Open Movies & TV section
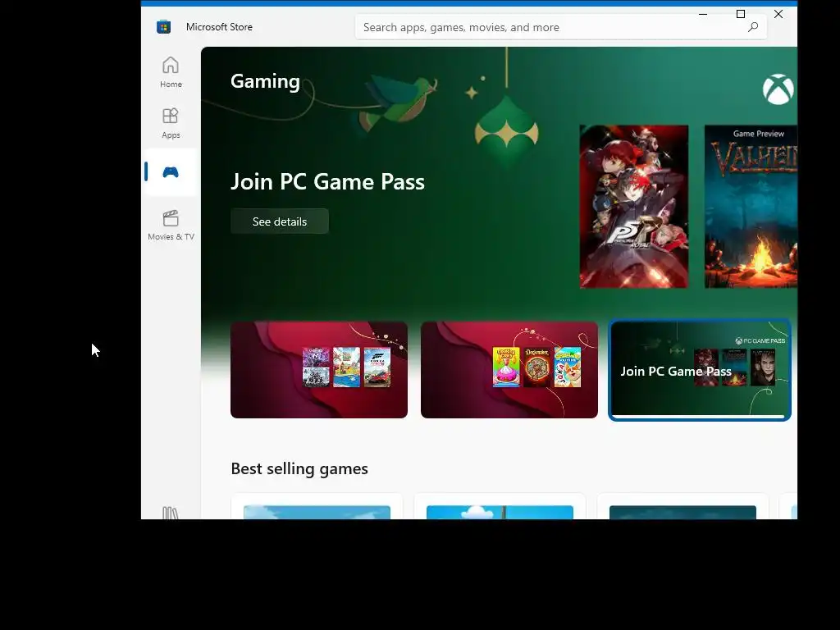The width and height of the screenshot is (840, 630). [x=171, y=225]
